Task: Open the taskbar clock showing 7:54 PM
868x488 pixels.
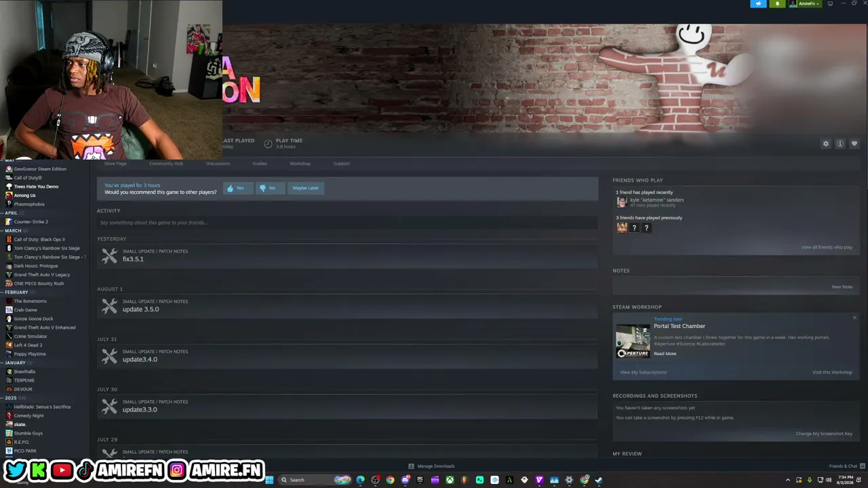Action: coord(846,480)
